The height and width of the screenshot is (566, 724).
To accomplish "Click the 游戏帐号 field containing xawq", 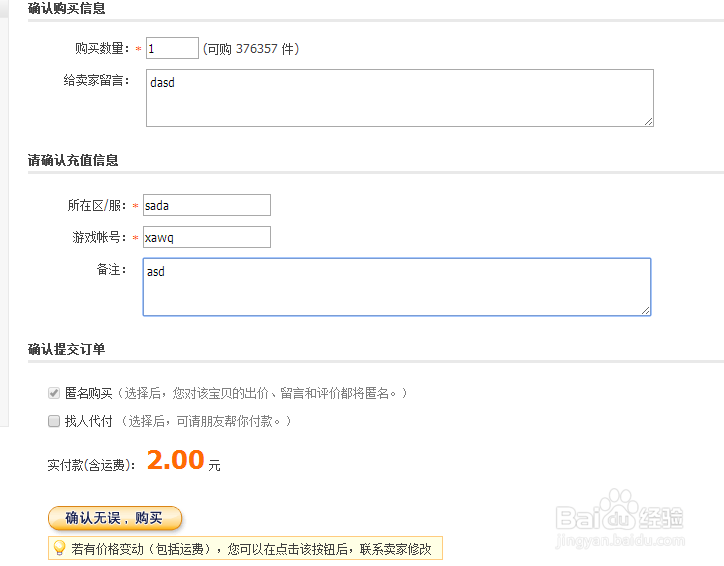I will pos(206,237).
